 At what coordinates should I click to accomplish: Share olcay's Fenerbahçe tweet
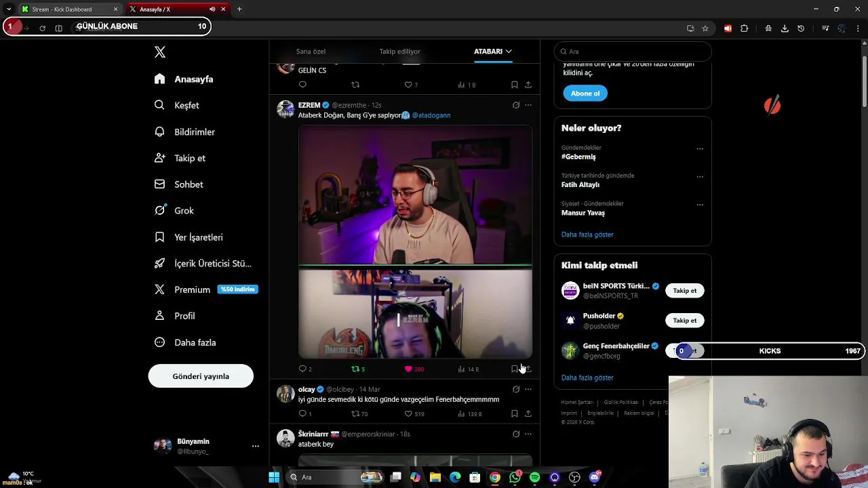coord(528,413)
